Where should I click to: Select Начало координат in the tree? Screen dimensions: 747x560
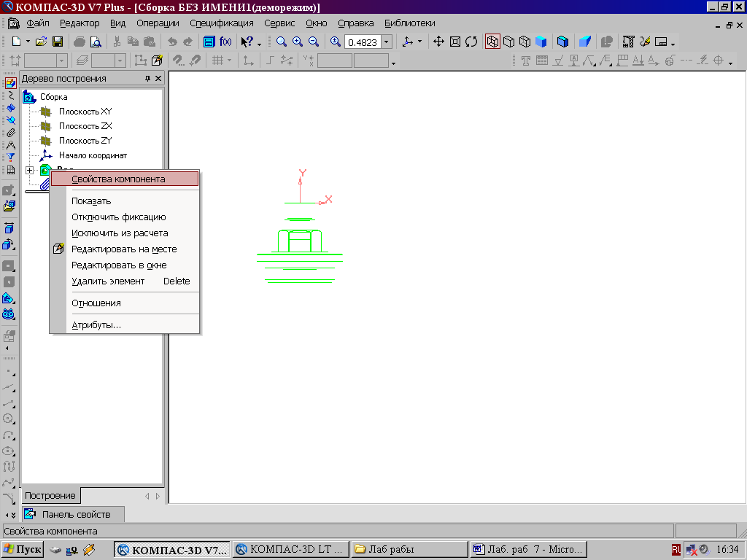pyautogui.click(x=93, y=155)
